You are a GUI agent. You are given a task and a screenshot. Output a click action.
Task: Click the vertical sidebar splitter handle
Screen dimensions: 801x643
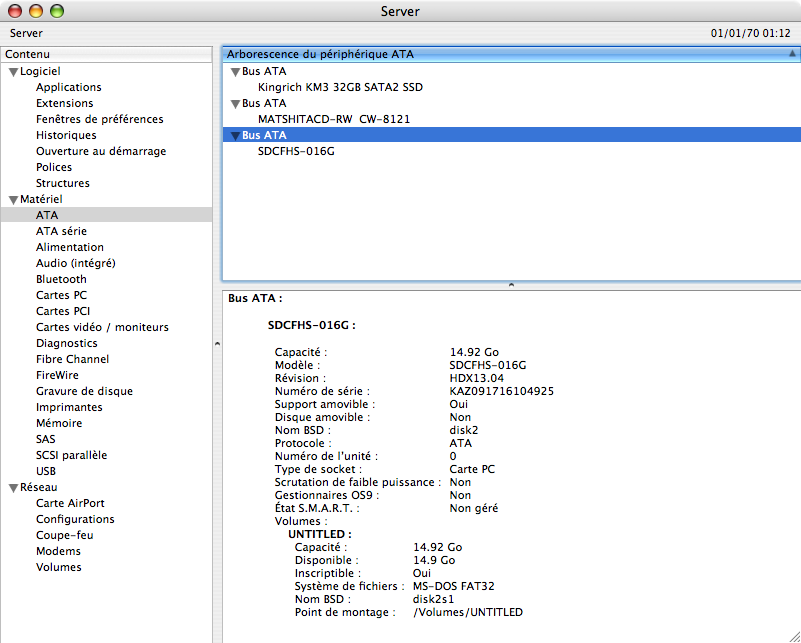click(217, 344)
